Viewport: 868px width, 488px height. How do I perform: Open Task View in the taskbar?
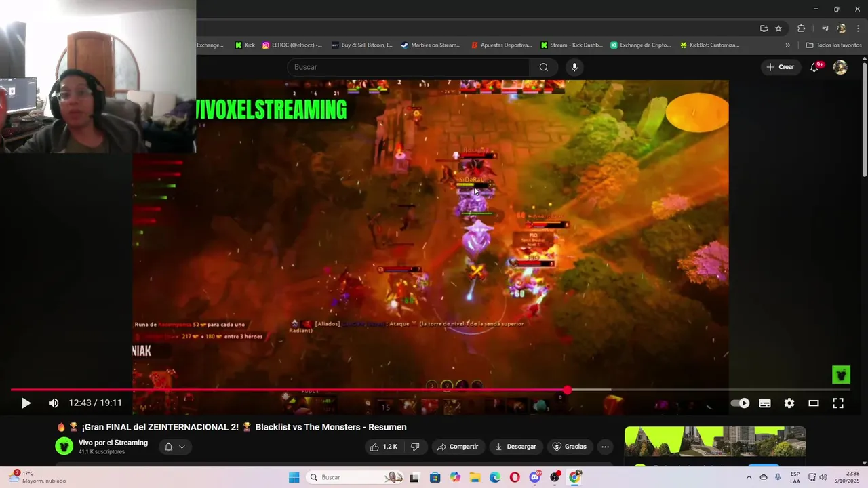(x=414, y=477)
